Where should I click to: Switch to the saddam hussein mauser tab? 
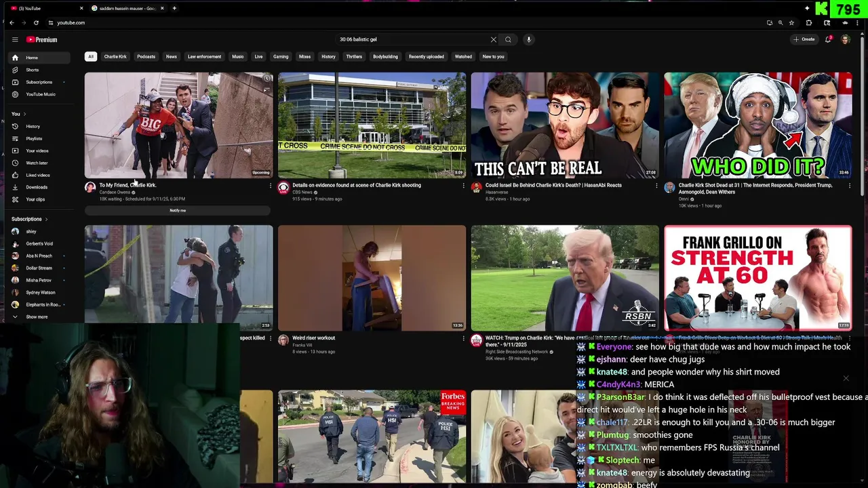127,8
